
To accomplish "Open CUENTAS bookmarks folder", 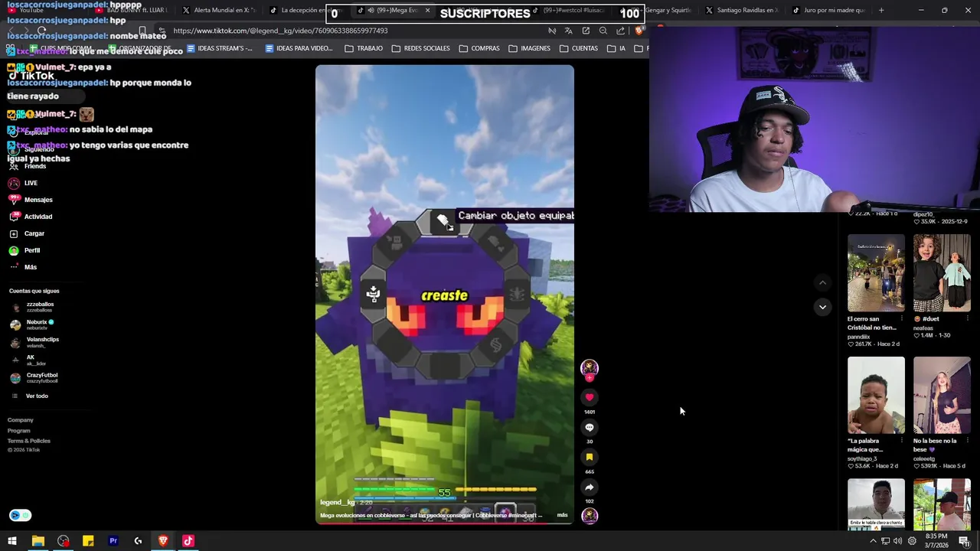I will pos(578,48).
